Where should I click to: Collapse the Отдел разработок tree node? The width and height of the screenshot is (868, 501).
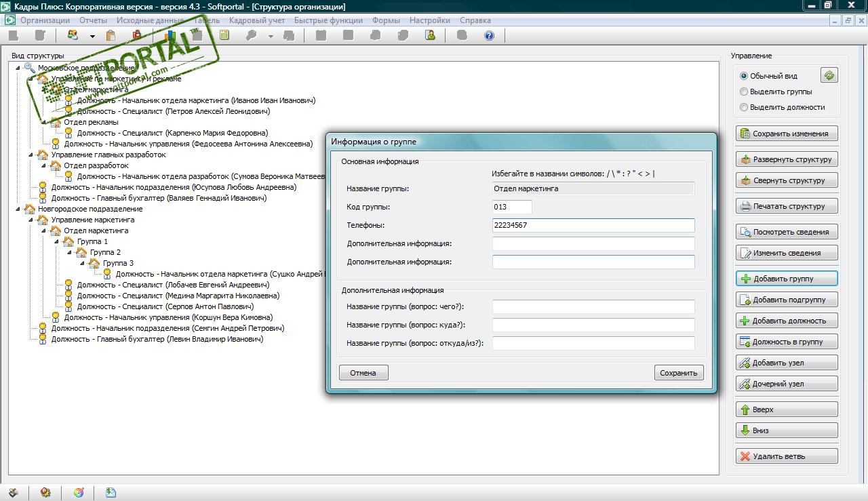43,165
